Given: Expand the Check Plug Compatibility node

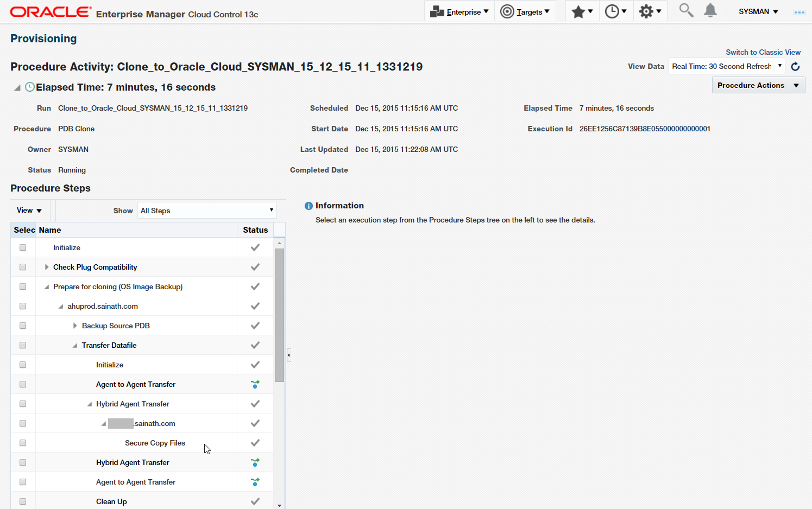Looking at the screenshot, I should [x=47, y=267].
